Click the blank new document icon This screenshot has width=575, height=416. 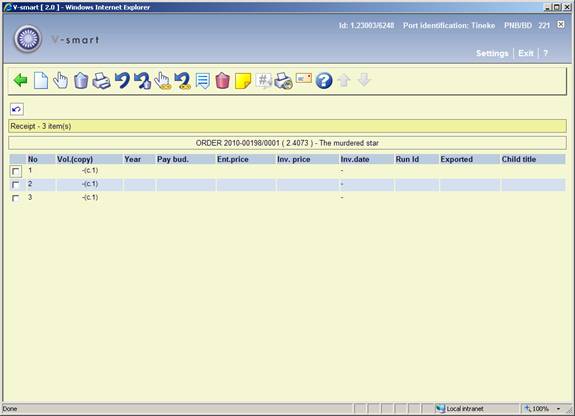tap(41, 80)
